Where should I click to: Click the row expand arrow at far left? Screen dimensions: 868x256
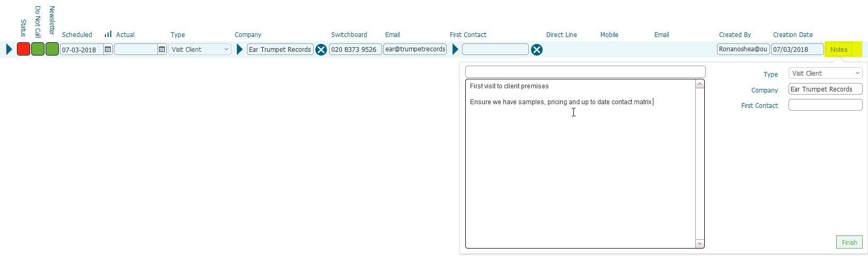9,49
